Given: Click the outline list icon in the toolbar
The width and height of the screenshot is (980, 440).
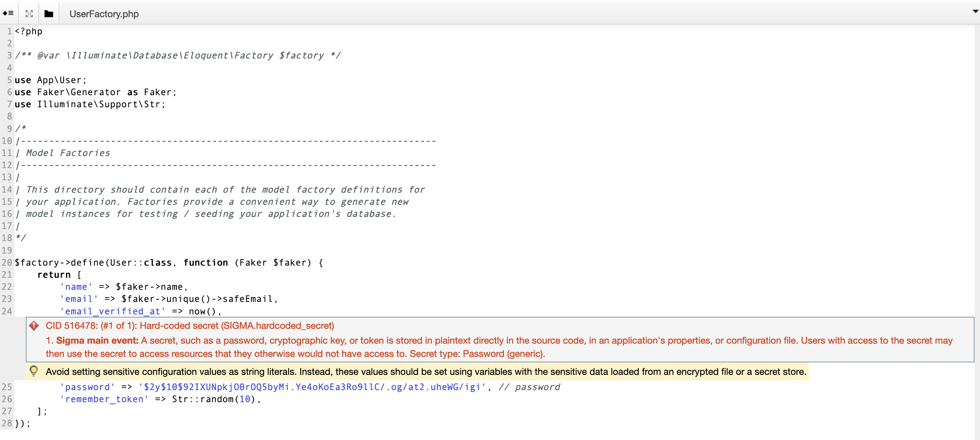Looking at the screenshot, I should click(8, 14).
